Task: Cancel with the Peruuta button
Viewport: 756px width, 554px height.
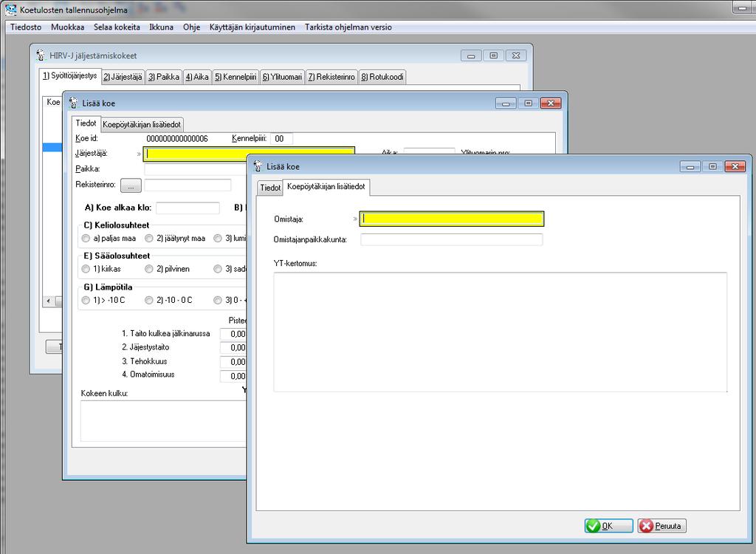Action: coord(662,525)
